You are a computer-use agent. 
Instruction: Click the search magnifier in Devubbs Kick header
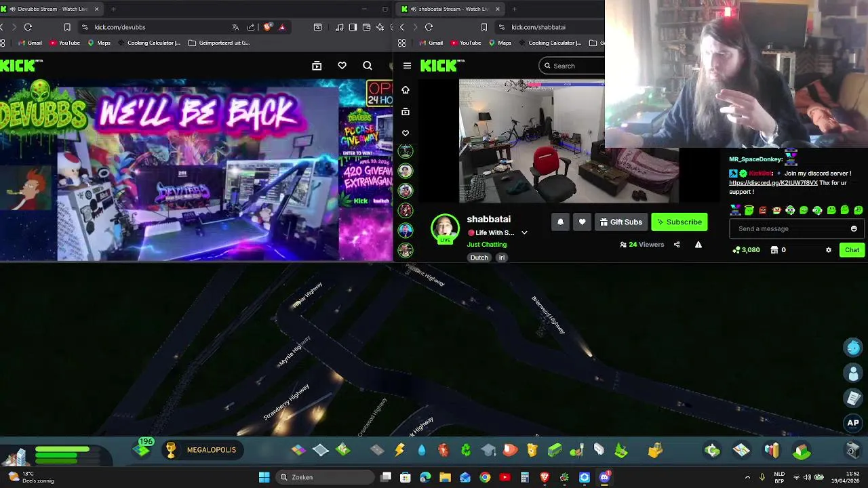click(368, 66)
